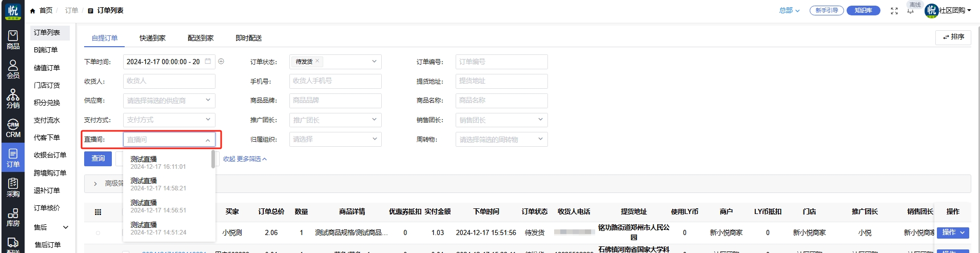
Task: Open 收银台订单 in the submenu
Action: tap(50, 155)
